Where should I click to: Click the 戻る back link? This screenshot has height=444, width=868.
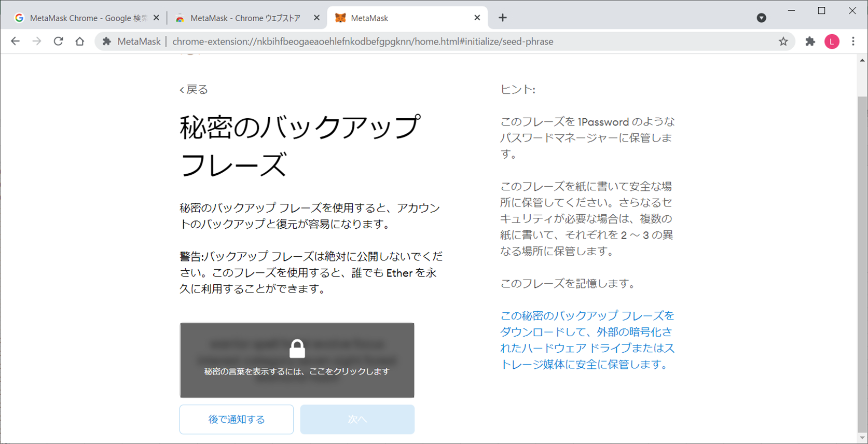coord(194,90)
